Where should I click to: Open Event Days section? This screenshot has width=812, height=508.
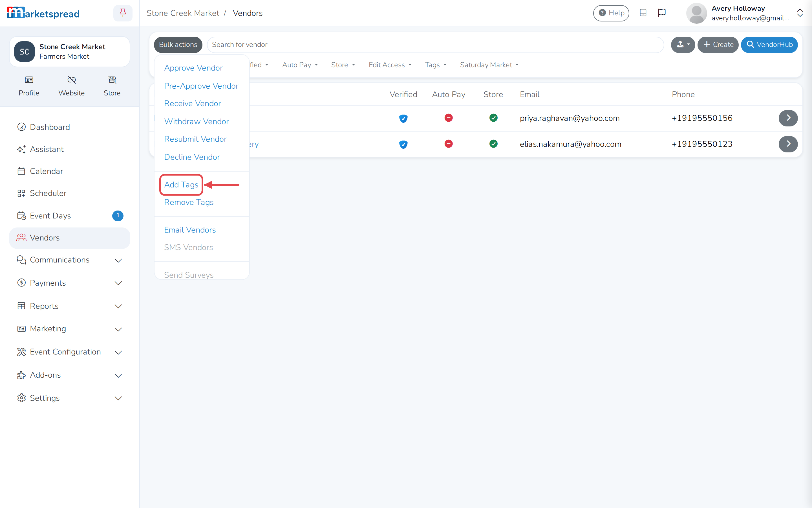(69, 215)
